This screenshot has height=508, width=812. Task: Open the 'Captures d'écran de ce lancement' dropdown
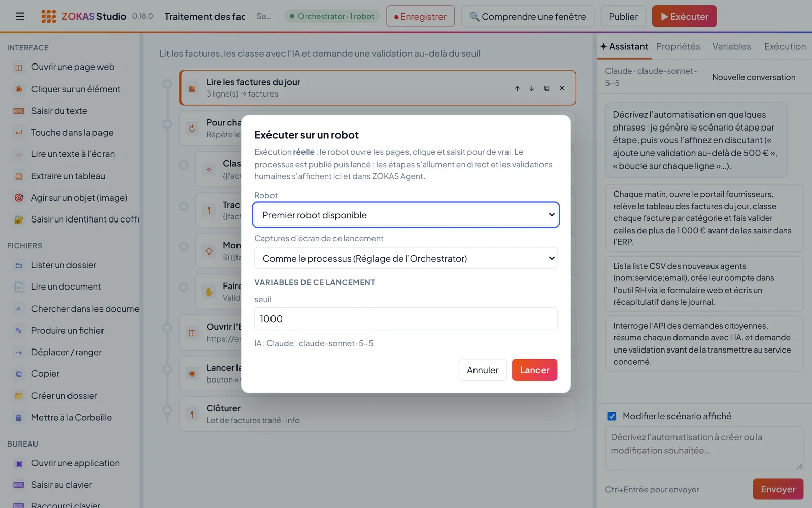(406, 258)
